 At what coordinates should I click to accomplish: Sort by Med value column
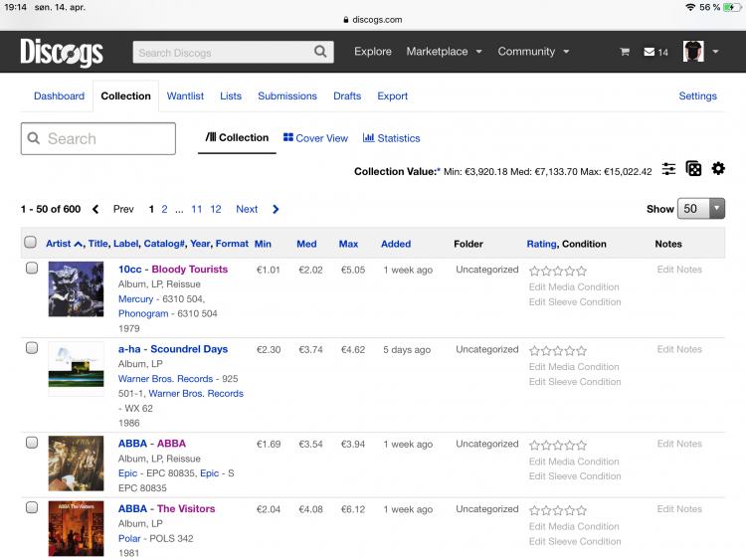click(306, 244)
